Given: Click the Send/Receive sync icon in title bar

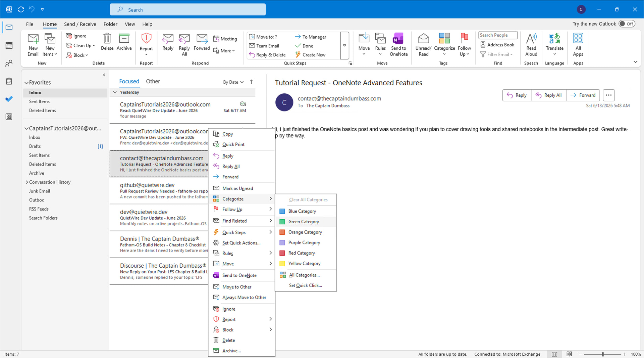Looking at the screenshot, I should point(21,9).
